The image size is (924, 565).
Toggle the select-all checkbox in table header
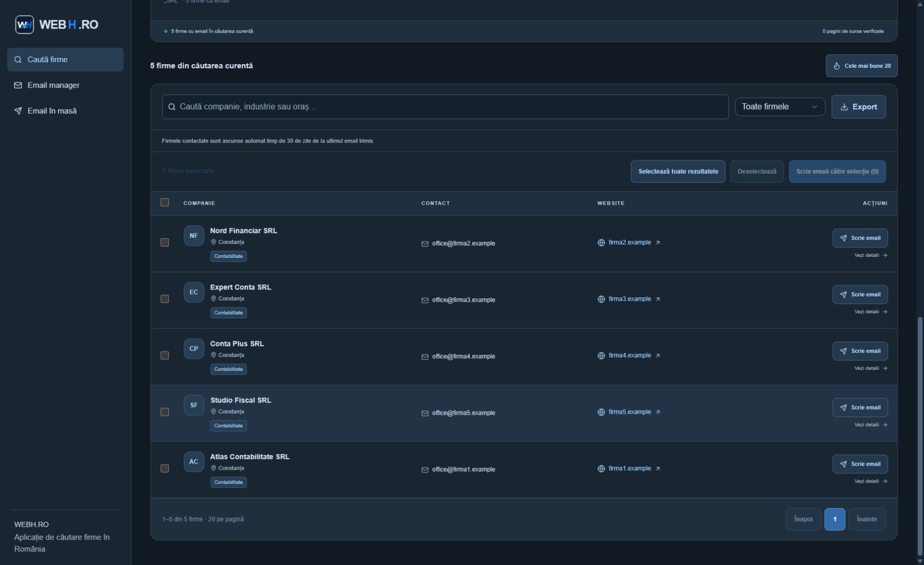[165, 202]
